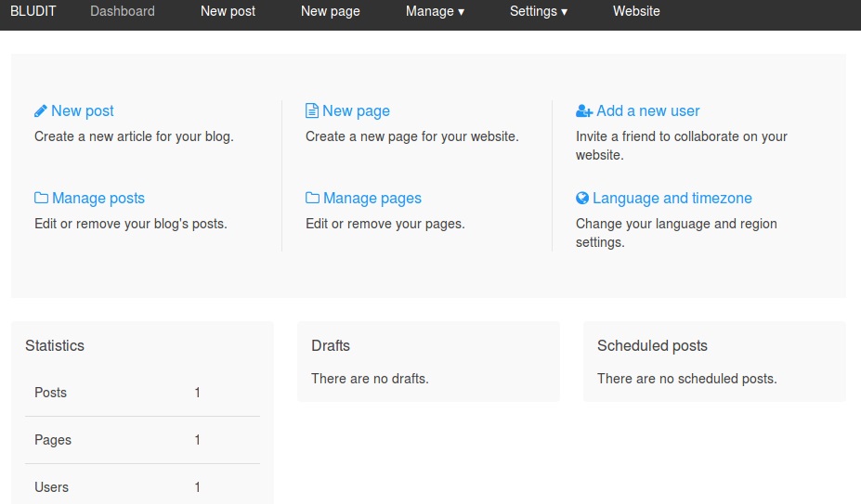This screenshot has height=504, width=861.
Task: Click the Pages row in Statistics
Action: click(x=142, y=440)
